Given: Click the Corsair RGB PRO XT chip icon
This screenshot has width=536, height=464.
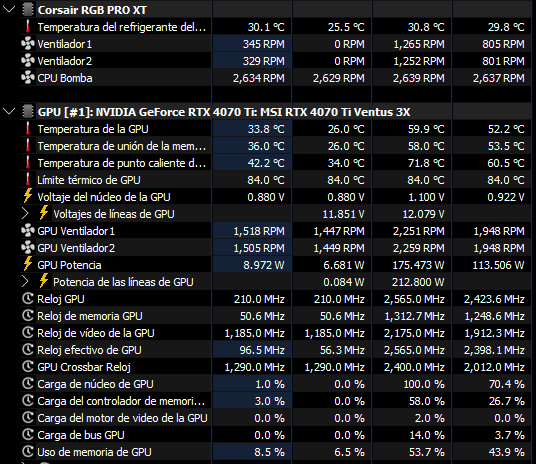Looking at the screenshot, I should (x=28, y=10).
